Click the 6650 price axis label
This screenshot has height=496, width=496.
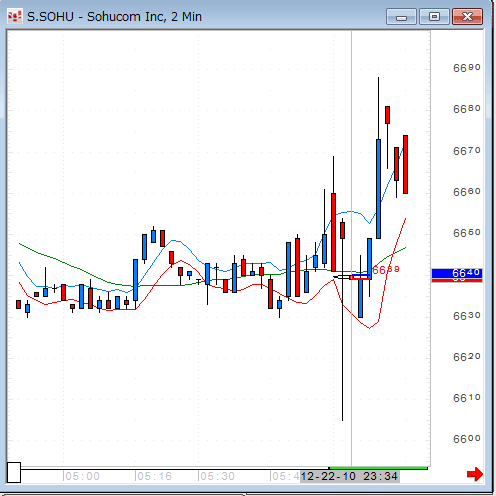click(467, 233)
